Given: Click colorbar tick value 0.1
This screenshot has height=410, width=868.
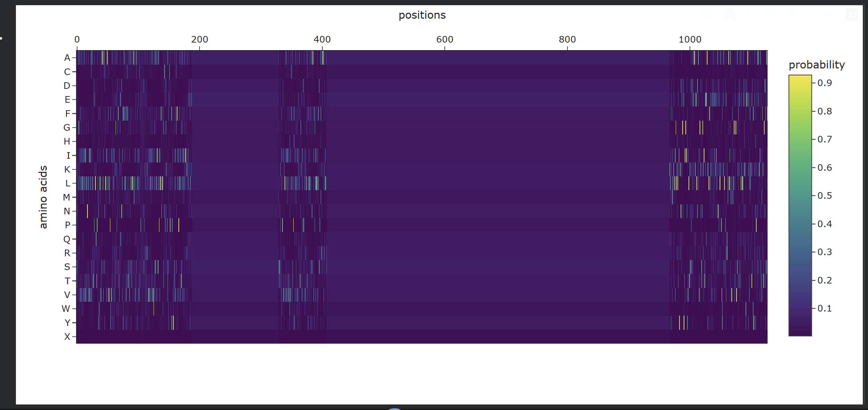Looking at the screenshot, I should pyautogui.click(x=824, y=308).
